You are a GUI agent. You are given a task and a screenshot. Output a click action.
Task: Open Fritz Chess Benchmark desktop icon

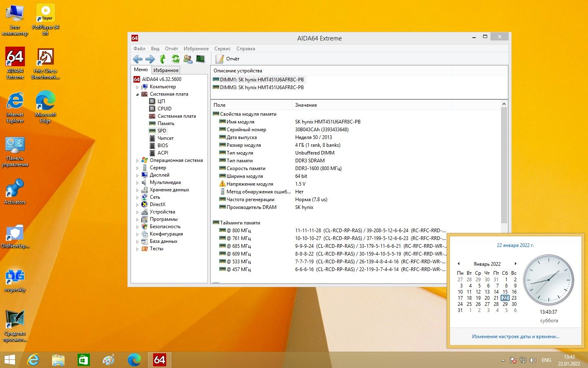pos(45,63)
